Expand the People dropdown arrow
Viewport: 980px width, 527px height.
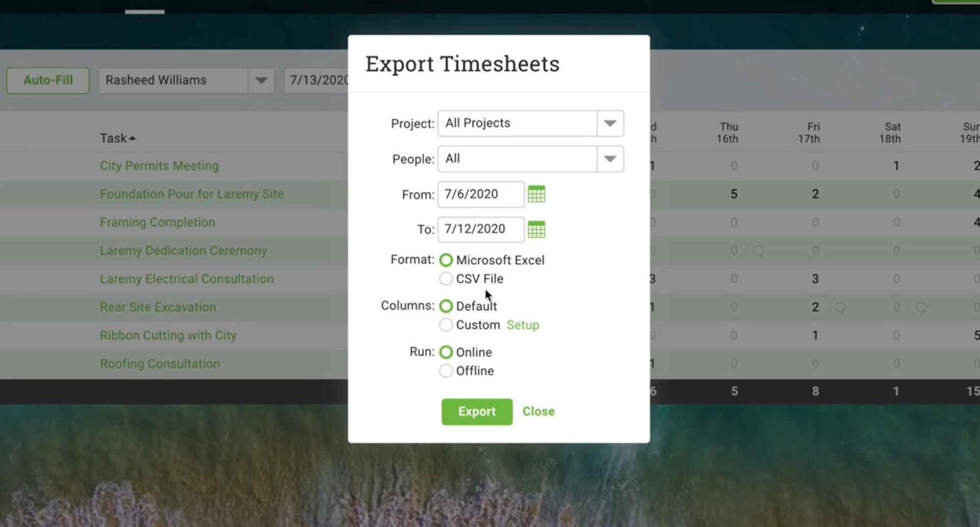610,159
